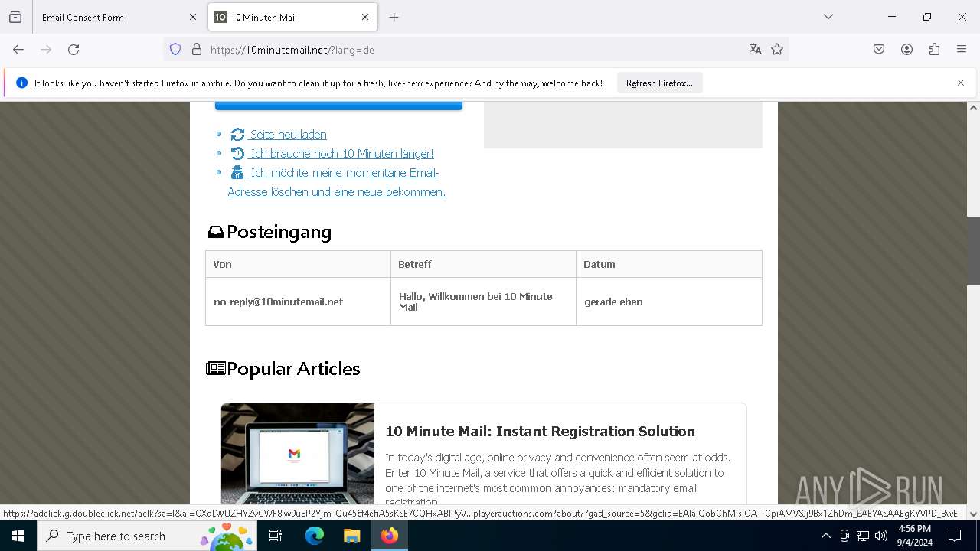Dismiss the Firefox refresh notification bar
Image resolution: width=980 pixels, height=551 pixels.
point(961,83)
